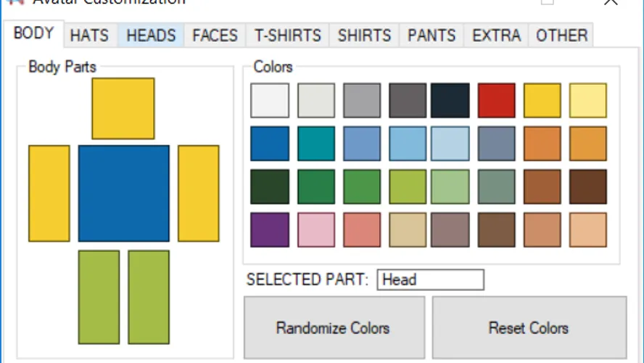
Task: Click the Reset Colors button
Action: [x=529, y=328]
